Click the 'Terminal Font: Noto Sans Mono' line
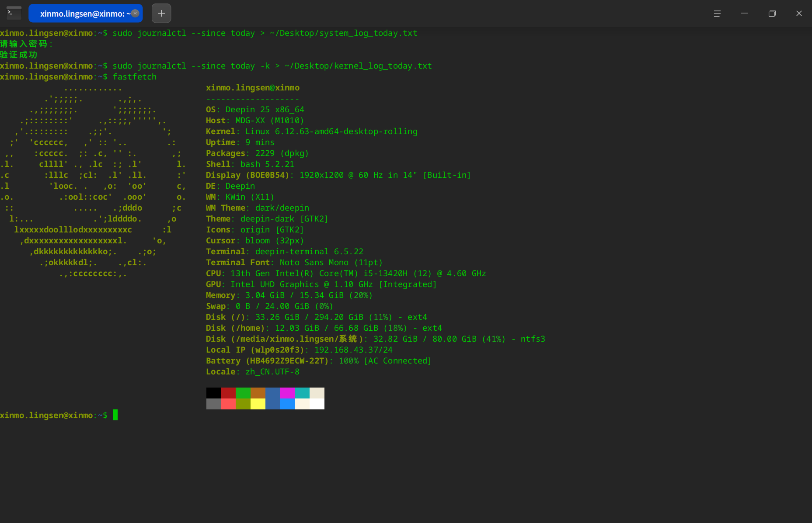Viewport: 812px width, 523px height. pyautogui.click(x=294, y=263)
